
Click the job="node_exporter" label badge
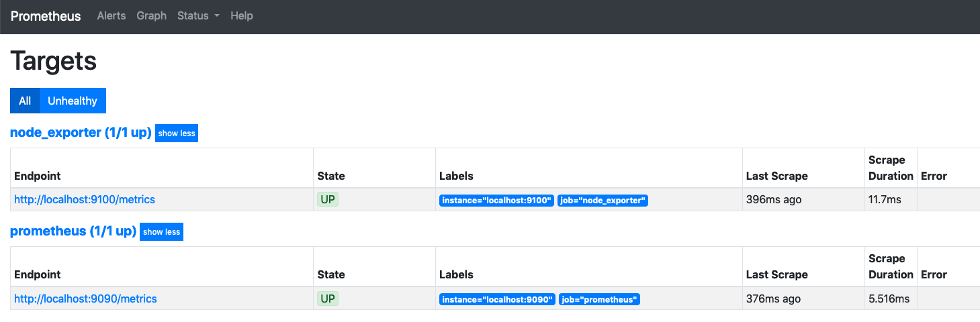(x=603, y=201)
